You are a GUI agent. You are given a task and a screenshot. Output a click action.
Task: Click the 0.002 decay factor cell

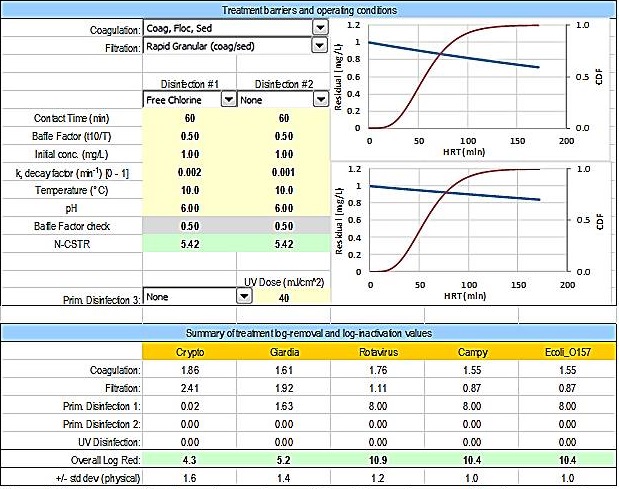(x=189, y=172)
